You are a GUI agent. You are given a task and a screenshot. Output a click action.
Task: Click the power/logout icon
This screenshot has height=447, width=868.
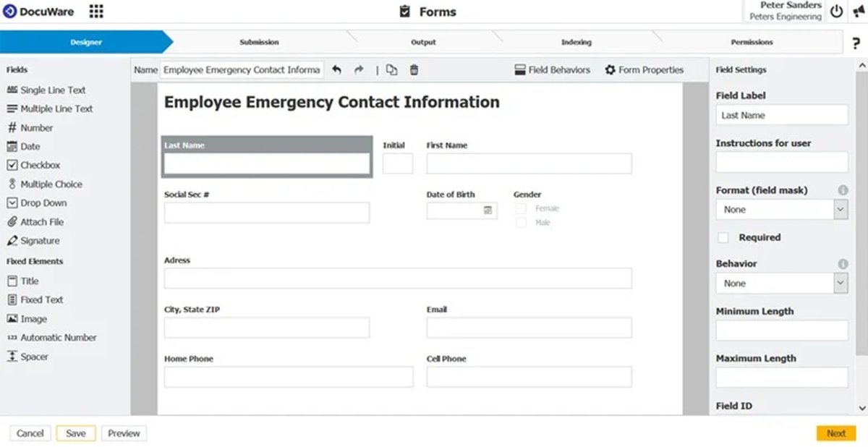click(x=835, y=11)
